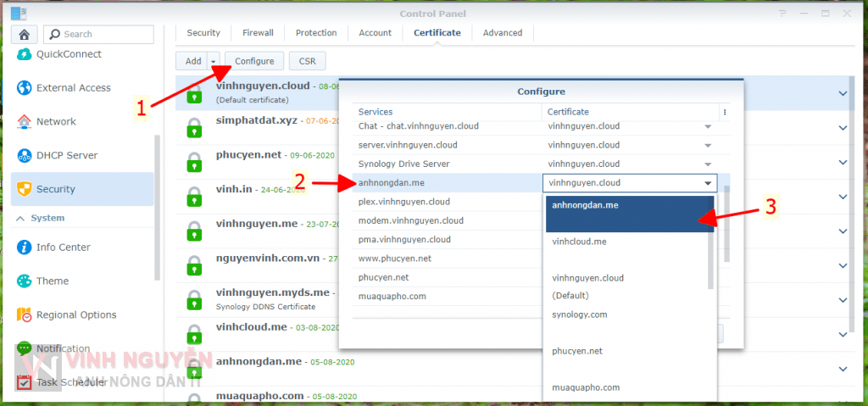Click the padlock icon for phucyen.net certificate

(x=194, y=160)
